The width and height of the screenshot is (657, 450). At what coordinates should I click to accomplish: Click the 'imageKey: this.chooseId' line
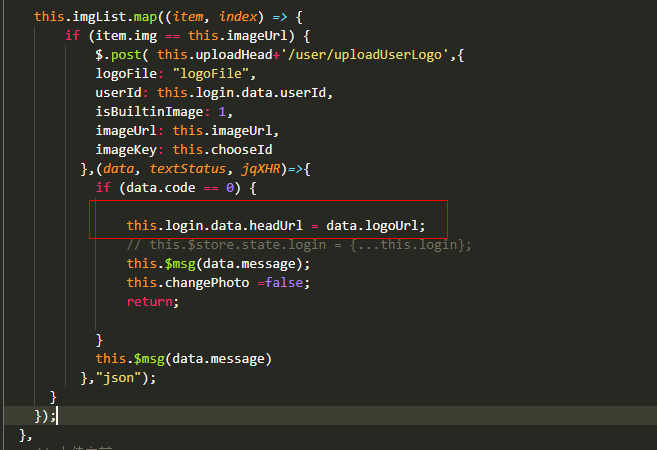pos(184,150)
